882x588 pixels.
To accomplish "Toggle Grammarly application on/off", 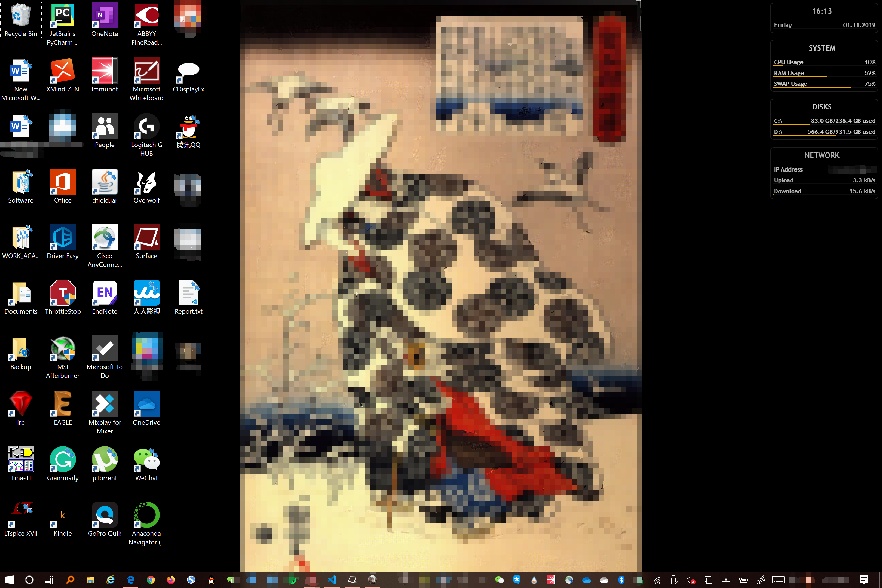I will coord(62,463).
